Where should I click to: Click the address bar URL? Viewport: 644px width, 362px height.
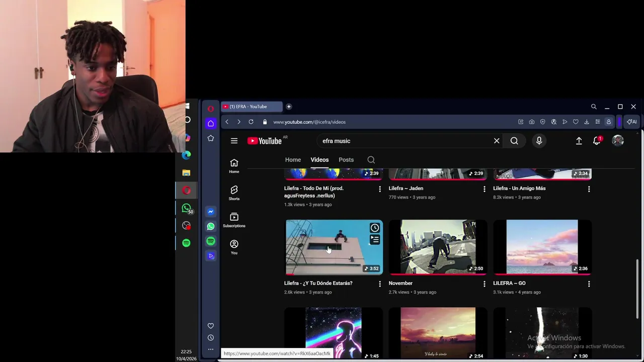309,122
